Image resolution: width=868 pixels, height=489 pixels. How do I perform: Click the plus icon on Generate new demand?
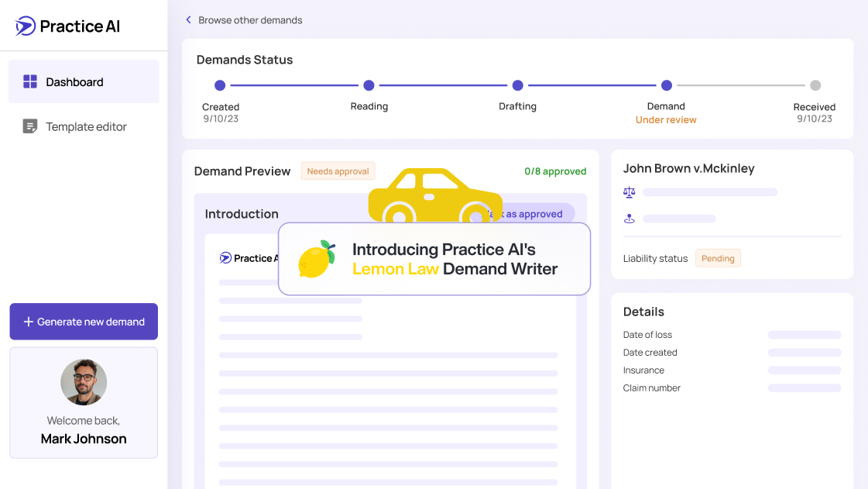pos(28,322)
